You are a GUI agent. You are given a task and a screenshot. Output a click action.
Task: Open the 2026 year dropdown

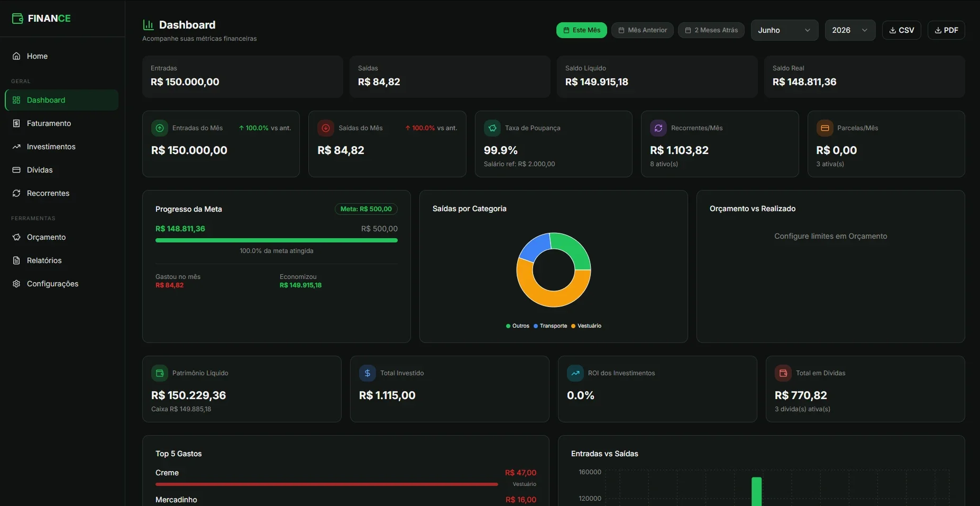click(850, 30)
